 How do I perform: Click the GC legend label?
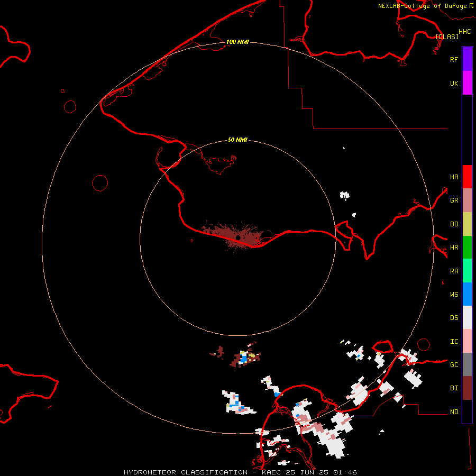click(454, 364)
